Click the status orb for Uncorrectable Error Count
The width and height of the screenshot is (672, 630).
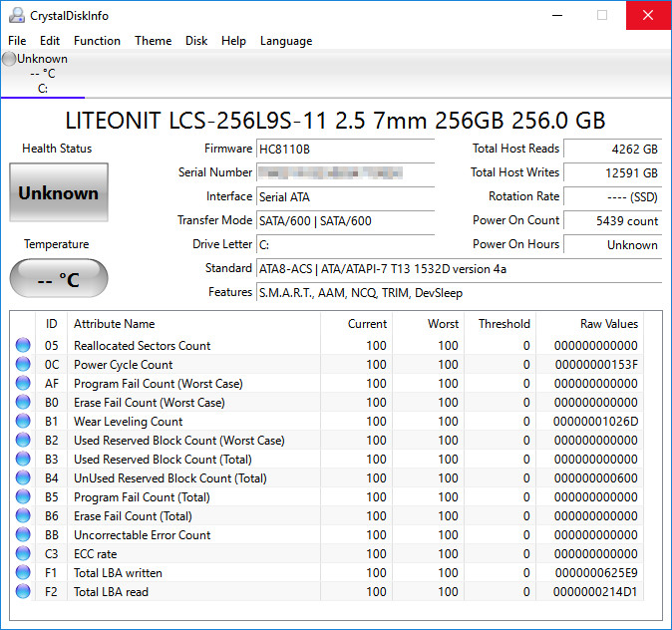pyautogui.click(x=23, y=535)
